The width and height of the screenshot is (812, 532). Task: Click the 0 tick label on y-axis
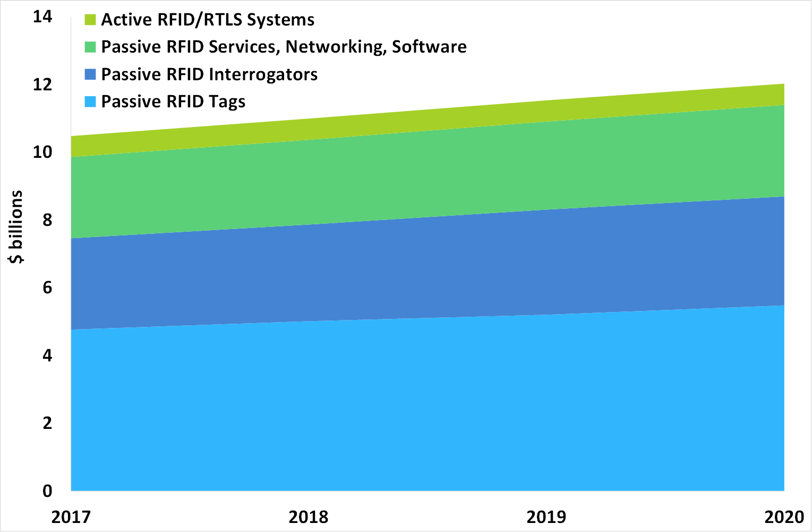(47, 491)
